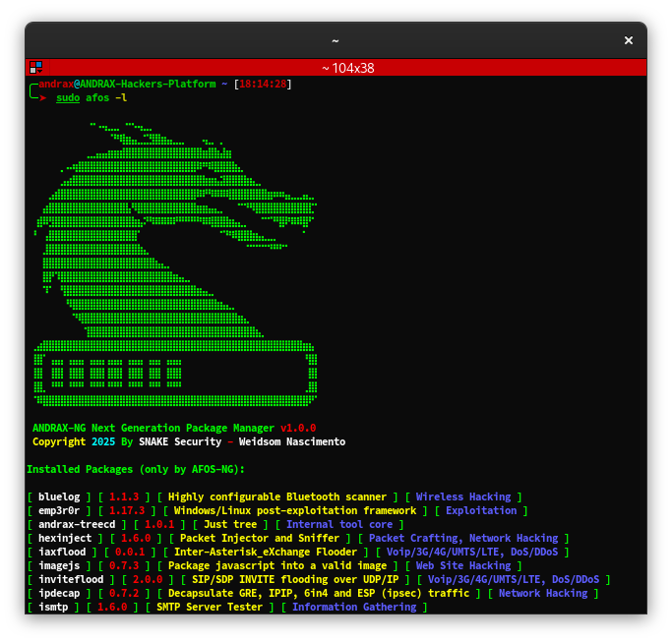Select version '0.7.2'

coord(124,593)
